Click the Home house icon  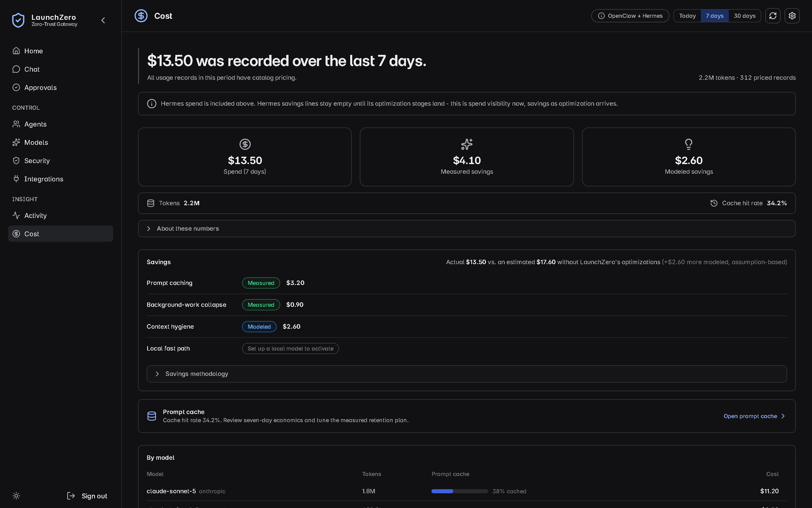coord(16,51)
